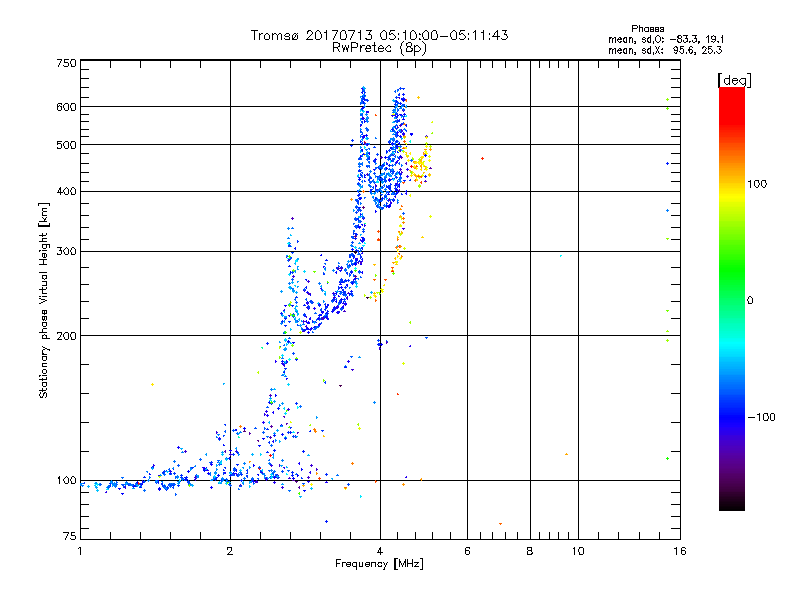Click the 'Phases' header text

647,29
